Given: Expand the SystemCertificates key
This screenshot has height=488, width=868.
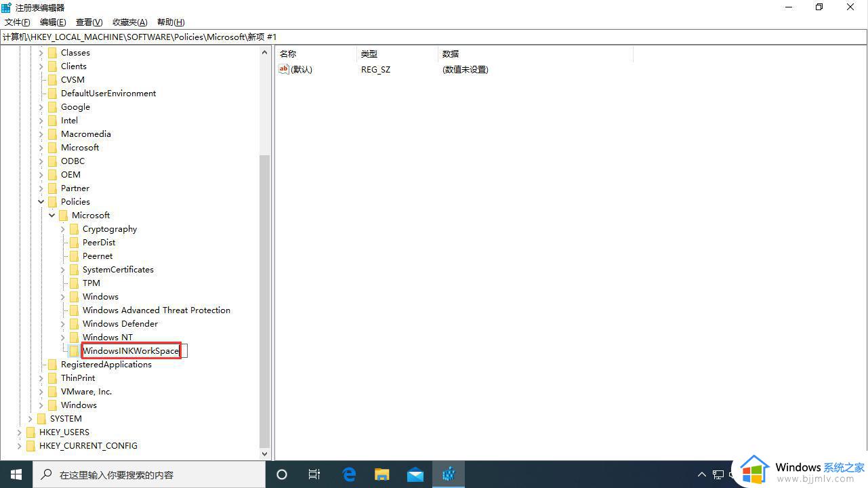Looking at the screenshot, I should [x=62, y=270].
